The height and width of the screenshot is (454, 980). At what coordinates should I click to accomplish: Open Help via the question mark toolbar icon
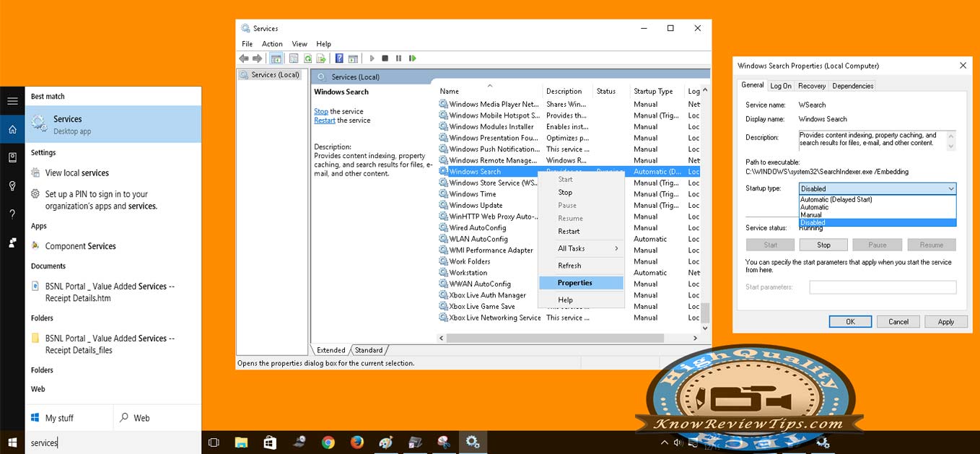tap(339, 58)
